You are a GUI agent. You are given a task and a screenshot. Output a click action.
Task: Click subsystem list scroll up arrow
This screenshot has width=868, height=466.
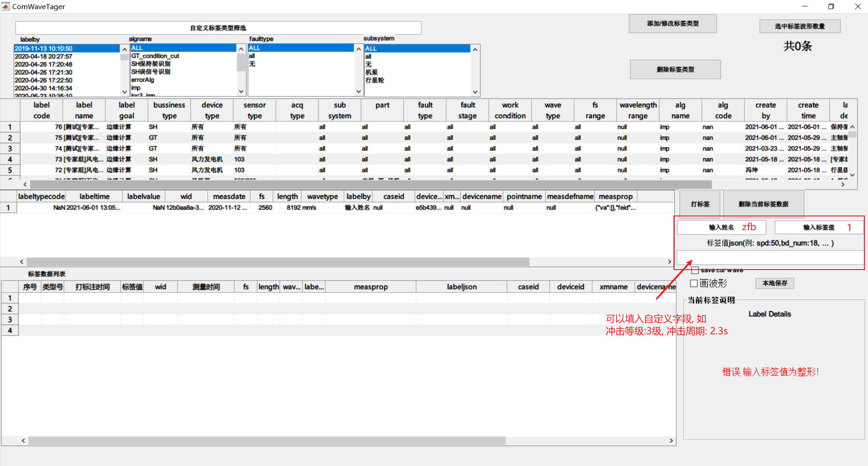click(475, 49)
